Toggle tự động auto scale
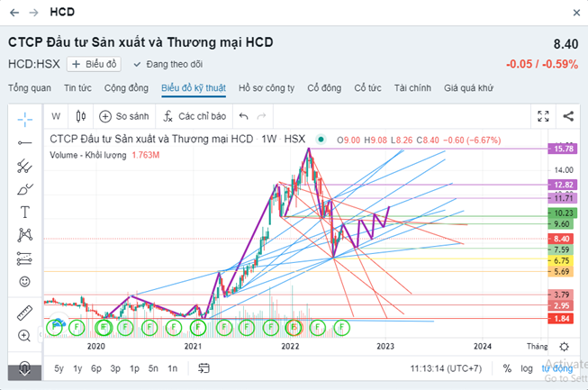 click(556, 368)
